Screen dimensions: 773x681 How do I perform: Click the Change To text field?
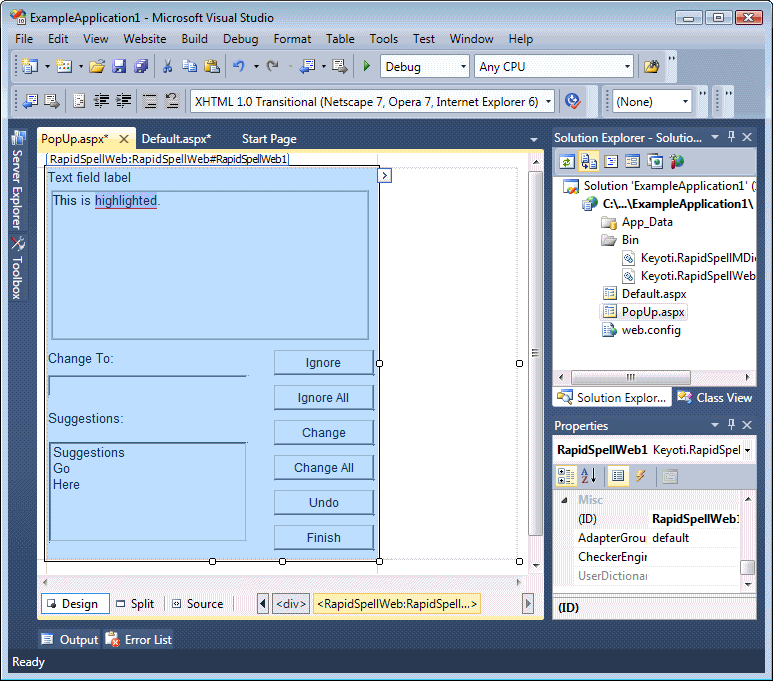pyautogui.click(x=148, y=386)
